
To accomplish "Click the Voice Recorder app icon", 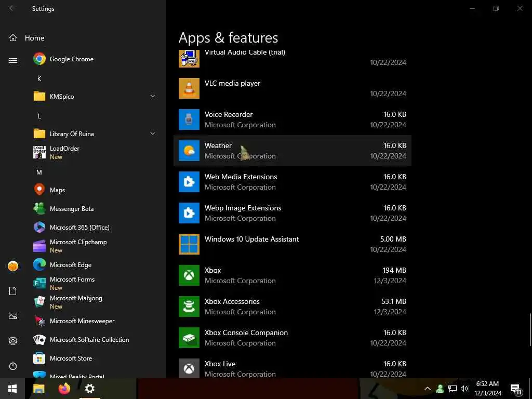I will coord(189,119).
